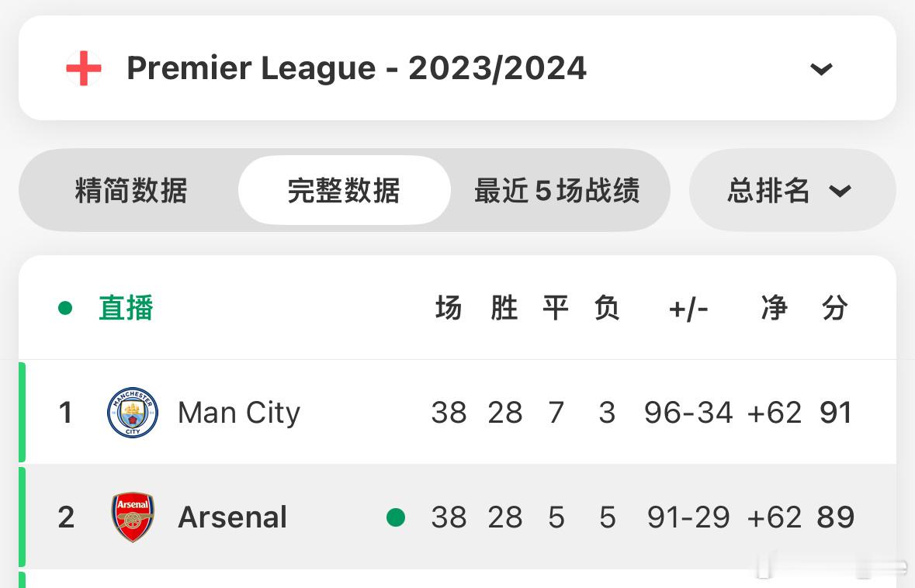
Task: Select the 完整数据 tab
Action: click(344, 190)
